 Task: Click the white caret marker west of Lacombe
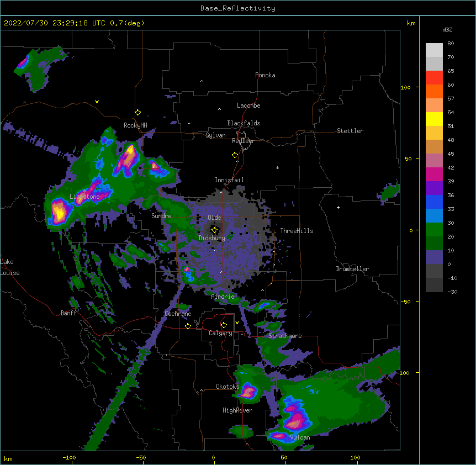coord(219,109)
